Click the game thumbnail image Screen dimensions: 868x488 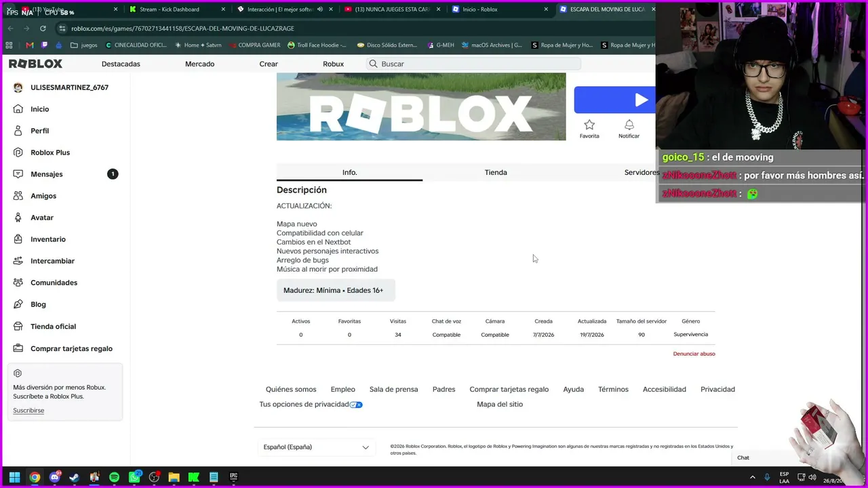(x=421, y=106)
